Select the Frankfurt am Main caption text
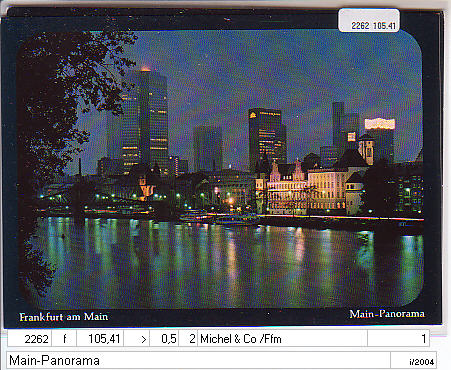Screen dimensions: 451x370 click(64, 317)
